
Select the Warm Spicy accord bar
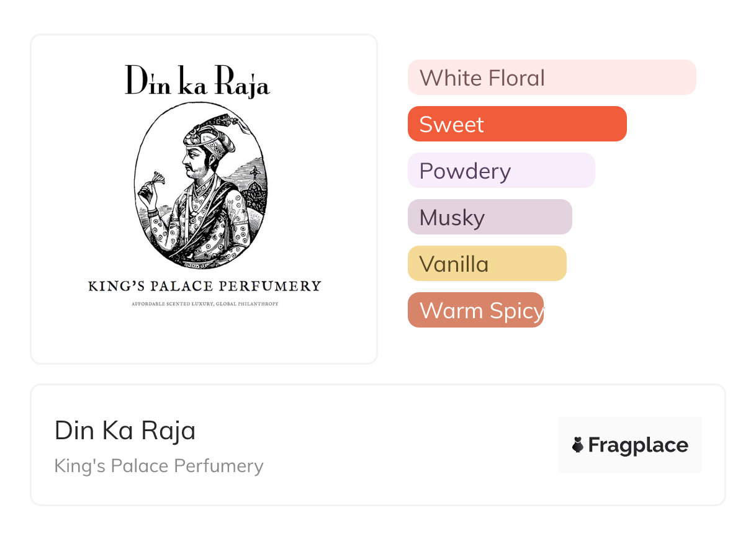click(x=475, y=310)
